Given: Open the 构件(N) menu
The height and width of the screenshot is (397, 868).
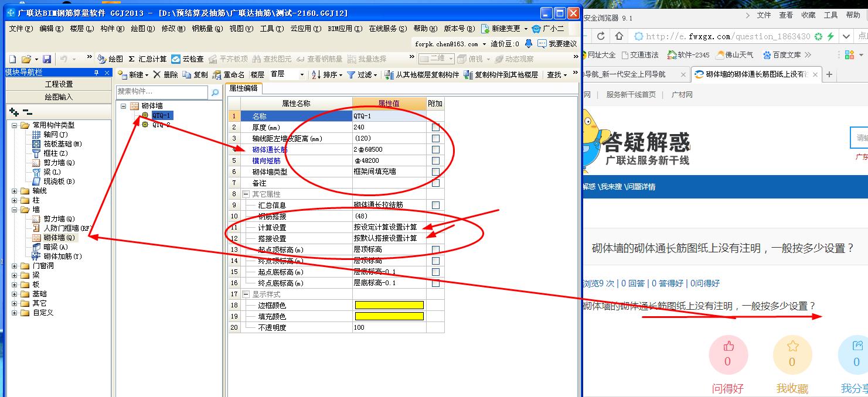Looking at the screenshot, I should (112, 28).
